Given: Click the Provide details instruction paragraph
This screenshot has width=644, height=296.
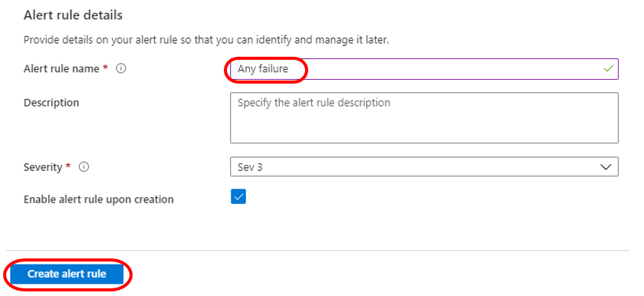Looking at the screenshot, I should (x=206, y=40).
